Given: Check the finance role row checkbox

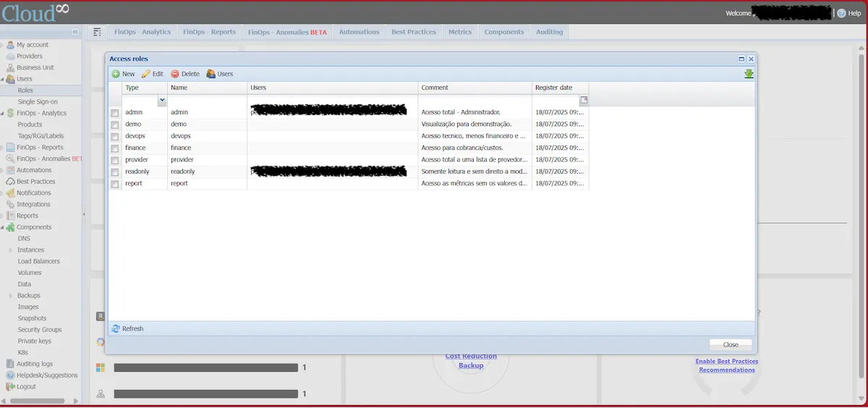Looking at the screenshot, I should 115,148.
